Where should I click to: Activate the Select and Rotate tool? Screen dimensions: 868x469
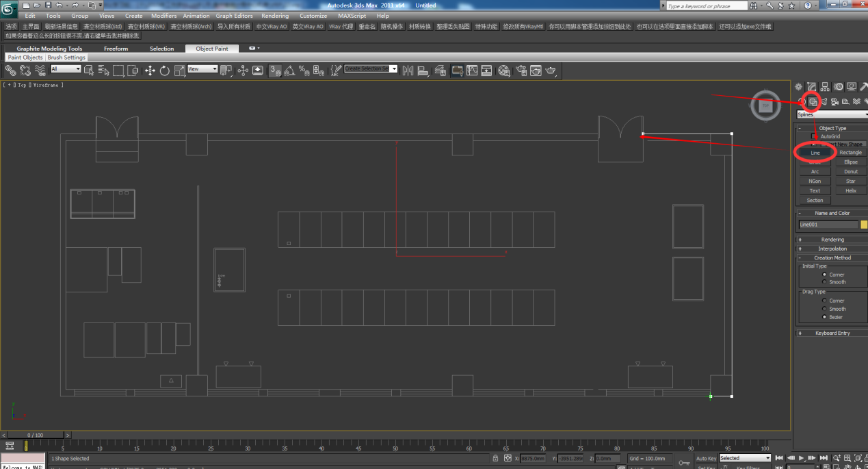coord(164,70)
